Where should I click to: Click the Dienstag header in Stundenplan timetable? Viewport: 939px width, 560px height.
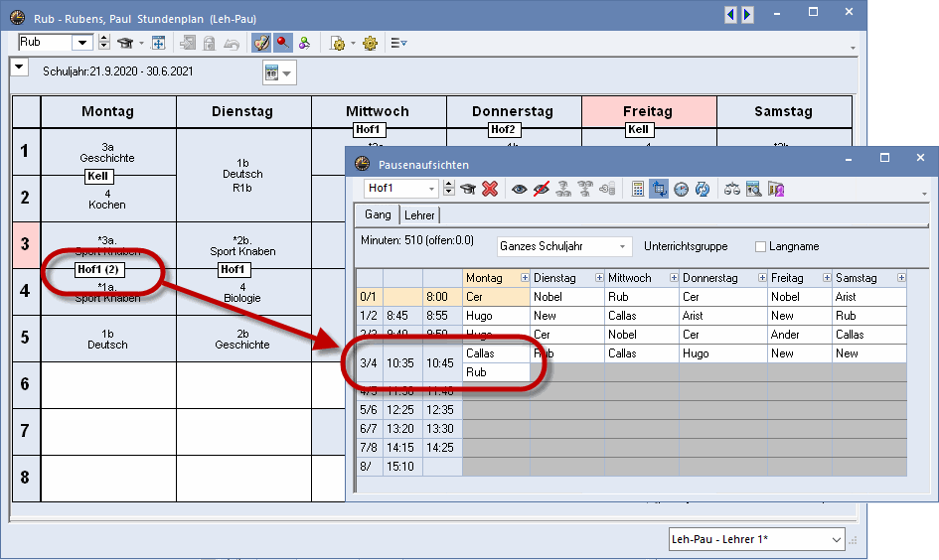click(243, 112)
